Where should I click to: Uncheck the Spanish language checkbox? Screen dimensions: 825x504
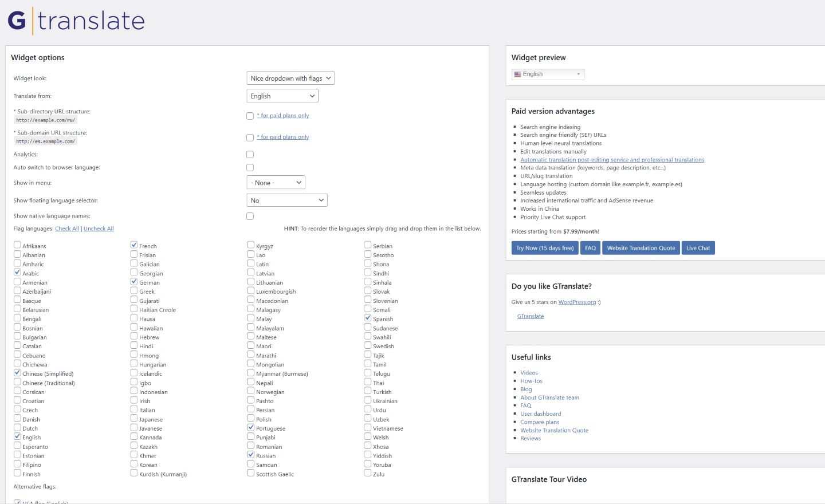[x=368, y=318]
